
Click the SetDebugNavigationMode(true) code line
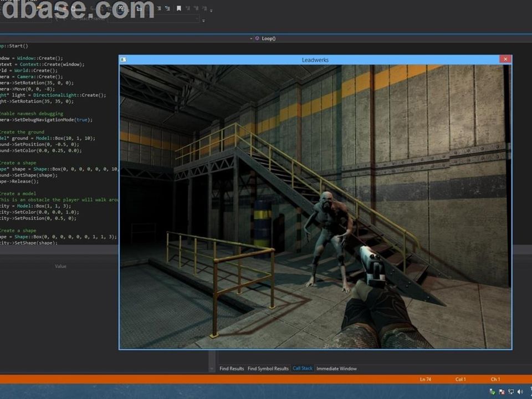pyautogui.click(x=46, y=120)
